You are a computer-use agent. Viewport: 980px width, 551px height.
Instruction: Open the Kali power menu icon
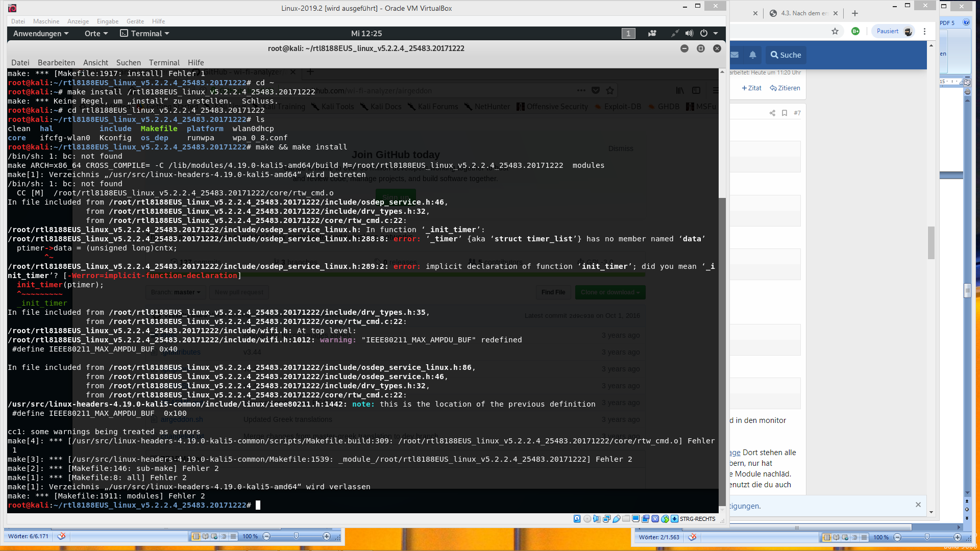click(704, 33)
